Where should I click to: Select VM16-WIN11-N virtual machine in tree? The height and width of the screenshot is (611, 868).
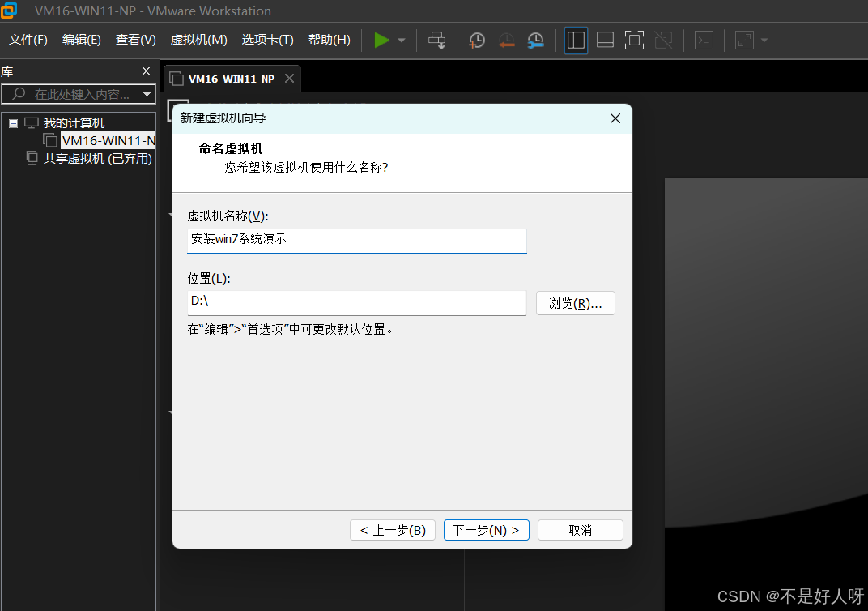click(x=108, y=141)
